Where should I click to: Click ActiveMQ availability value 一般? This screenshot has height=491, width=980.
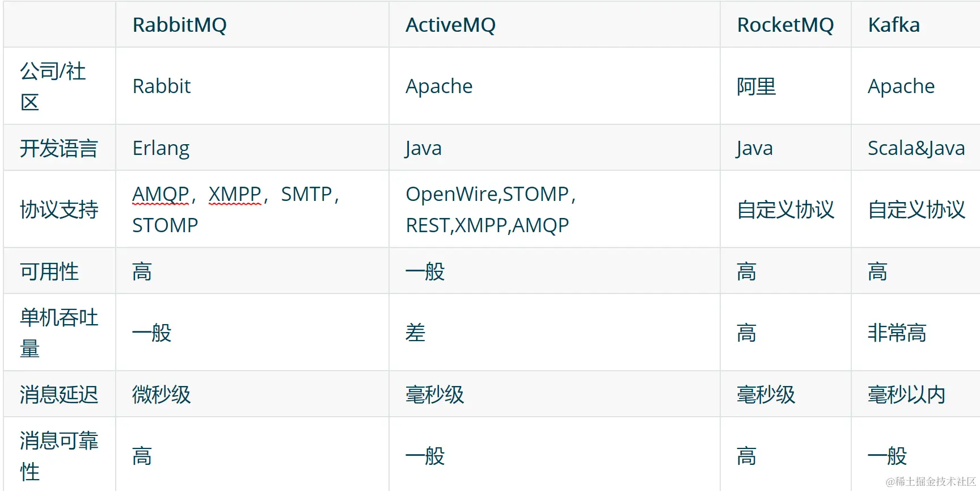point(425,271)
